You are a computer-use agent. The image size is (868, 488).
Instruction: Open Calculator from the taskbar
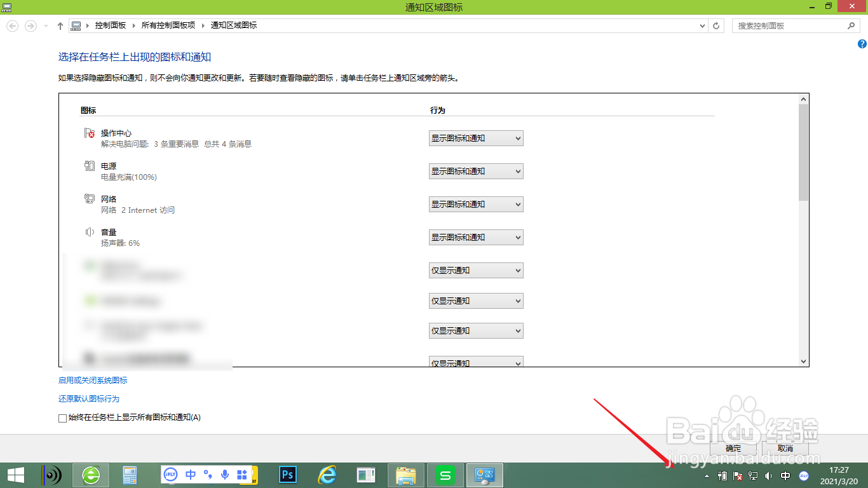[x=130, y=475]
